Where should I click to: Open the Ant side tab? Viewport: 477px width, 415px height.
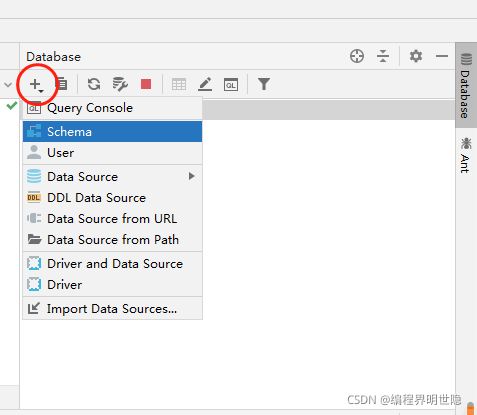(x=466, y=155)
